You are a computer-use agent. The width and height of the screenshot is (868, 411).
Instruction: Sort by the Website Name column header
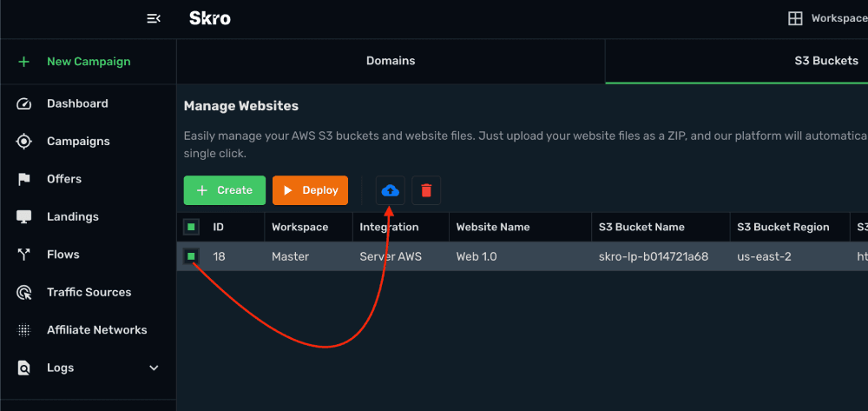tap(493, 227)
